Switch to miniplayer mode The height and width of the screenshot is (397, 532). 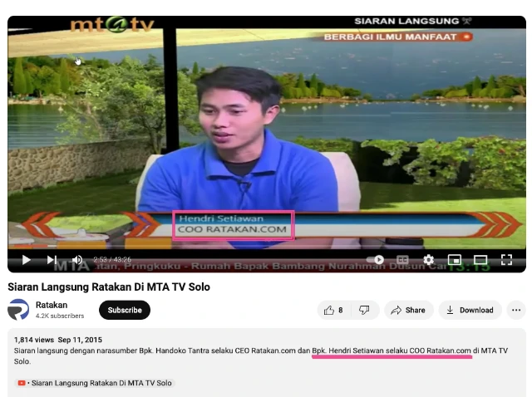click(x=455, y=260)
